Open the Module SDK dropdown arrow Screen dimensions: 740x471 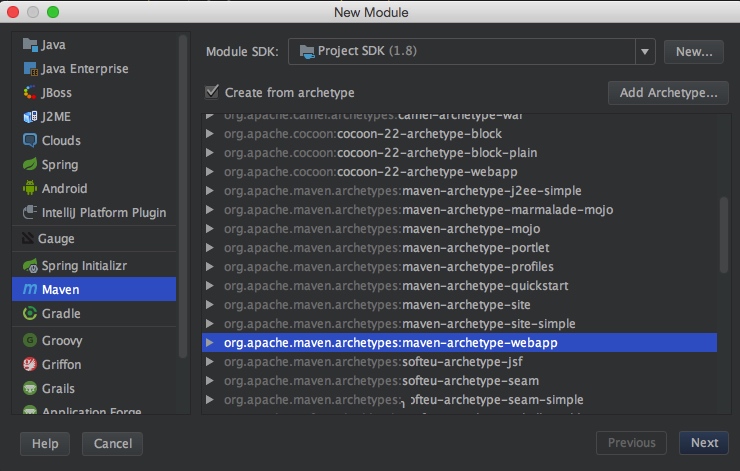pos(645,51)
